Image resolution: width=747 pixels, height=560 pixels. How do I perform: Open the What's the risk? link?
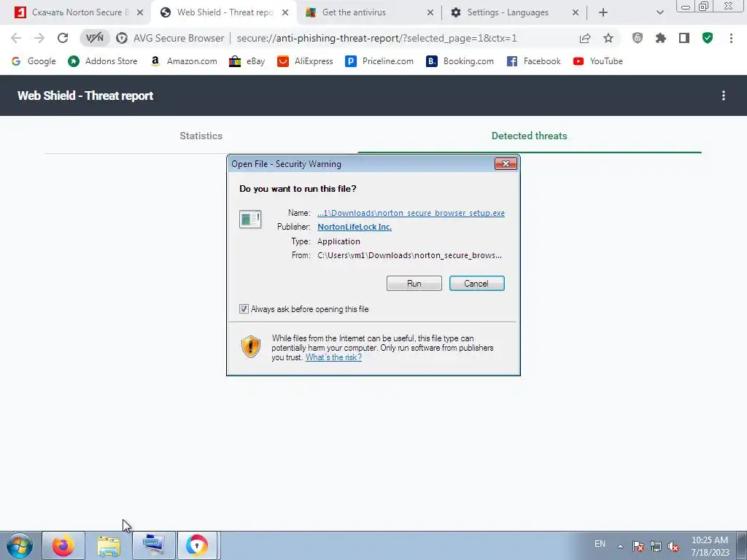tap(333, 357)
